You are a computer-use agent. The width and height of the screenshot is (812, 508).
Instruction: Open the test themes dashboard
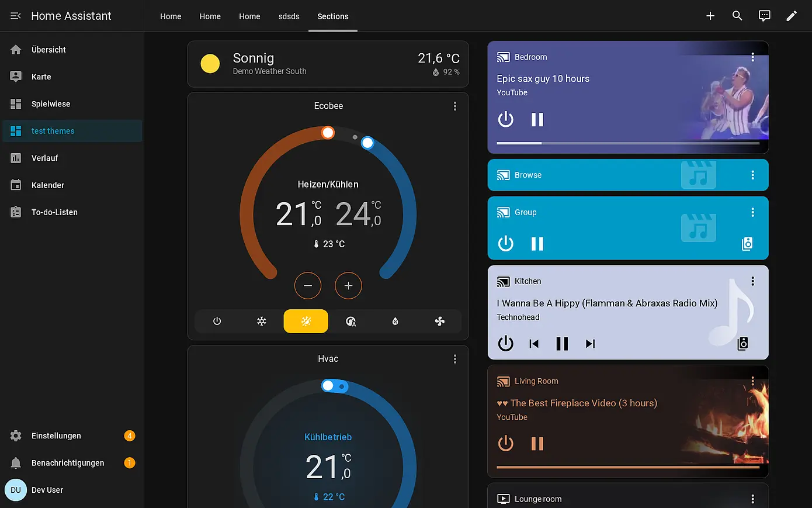click(72, 131)
